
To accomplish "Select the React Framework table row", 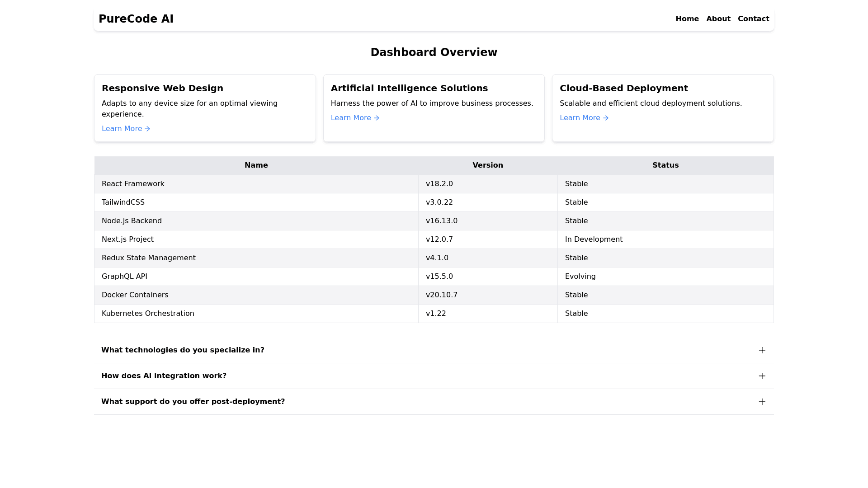I will [x=133, y=184].
